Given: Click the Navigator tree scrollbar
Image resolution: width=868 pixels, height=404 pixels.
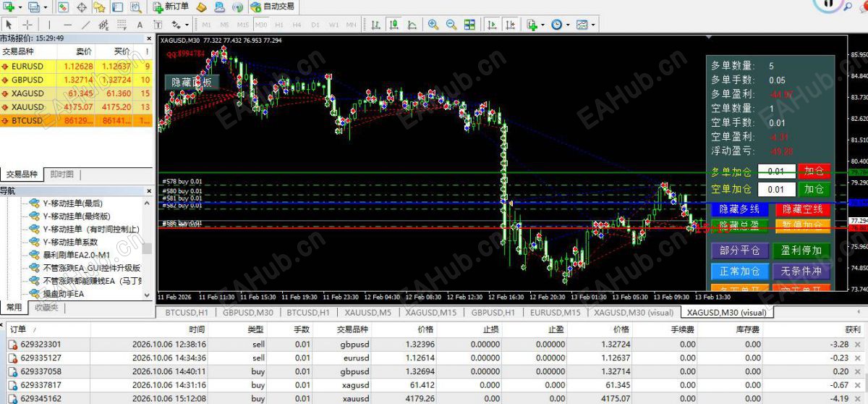Looking at the screenshot, I should (148, 248).
